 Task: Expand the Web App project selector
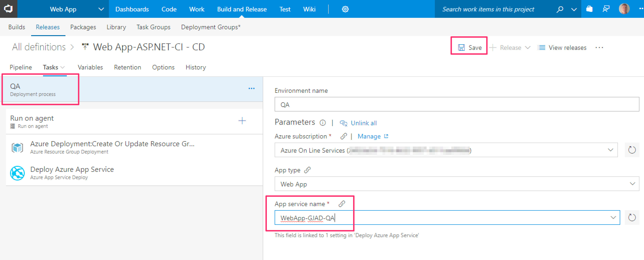point(101,9)
